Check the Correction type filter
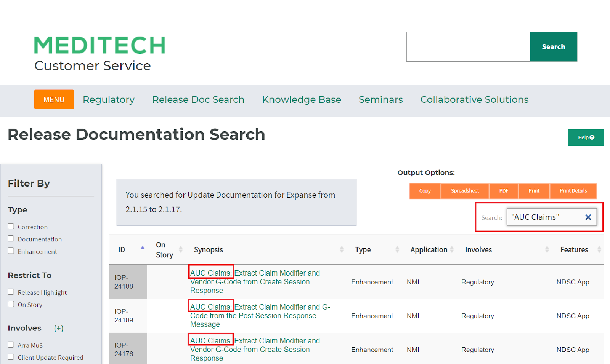 (x=11, y=227)
